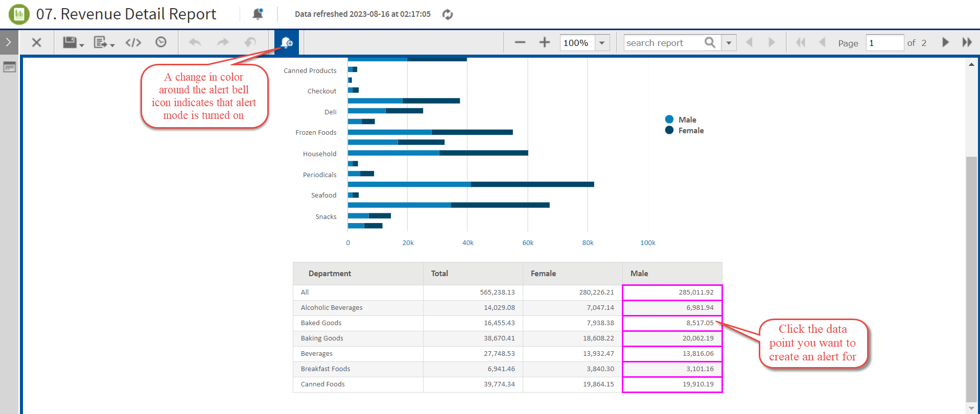This screenshot has height=414, width=980.
Task: Open the zoom level dropdown arrow
Action: coord(602,43)
